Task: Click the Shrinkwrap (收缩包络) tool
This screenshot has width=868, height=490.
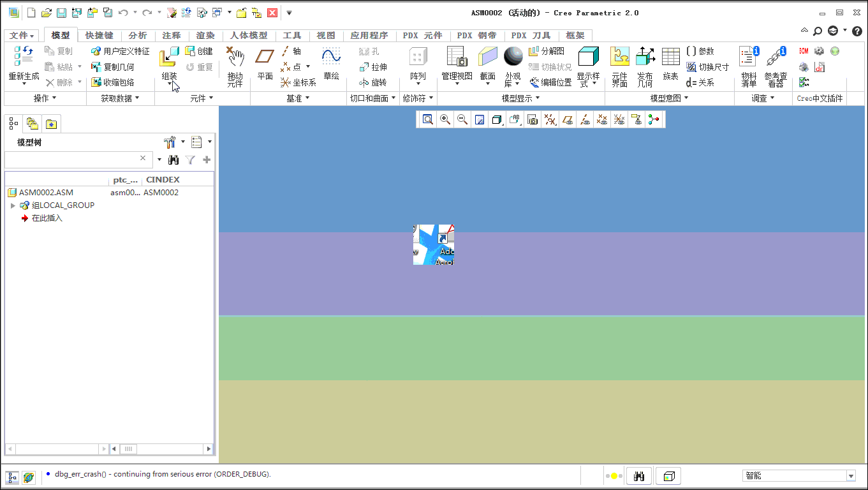Action: [113, 82]
